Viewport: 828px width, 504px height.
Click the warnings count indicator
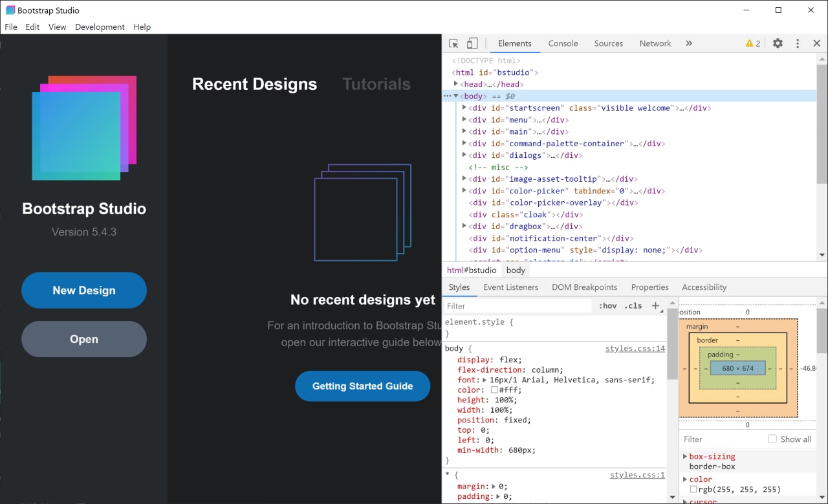[x=753, y=43]
